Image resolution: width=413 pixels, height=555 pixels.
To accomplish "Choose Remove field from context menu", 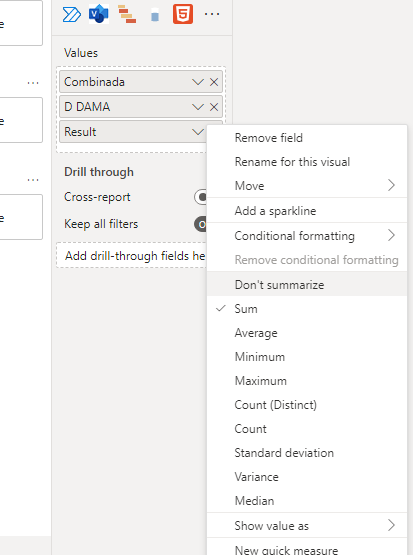I will [307, 138].
